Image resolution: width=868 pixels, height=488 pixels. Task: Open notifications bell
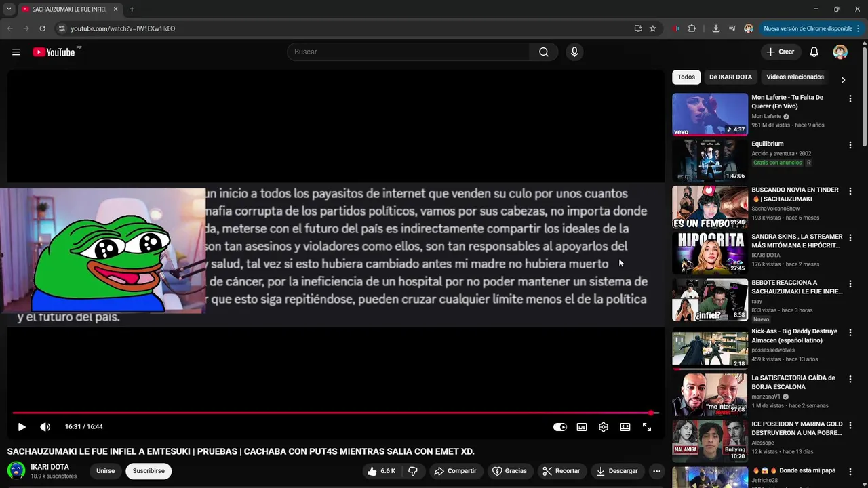(x=814, y=52)
